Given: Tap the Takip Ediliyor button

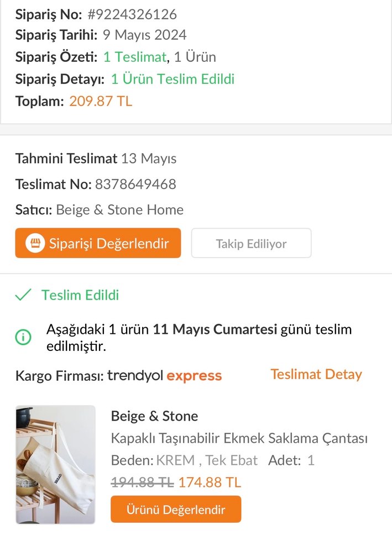Looking at the screenshot, I should click(x=251, y=243).
